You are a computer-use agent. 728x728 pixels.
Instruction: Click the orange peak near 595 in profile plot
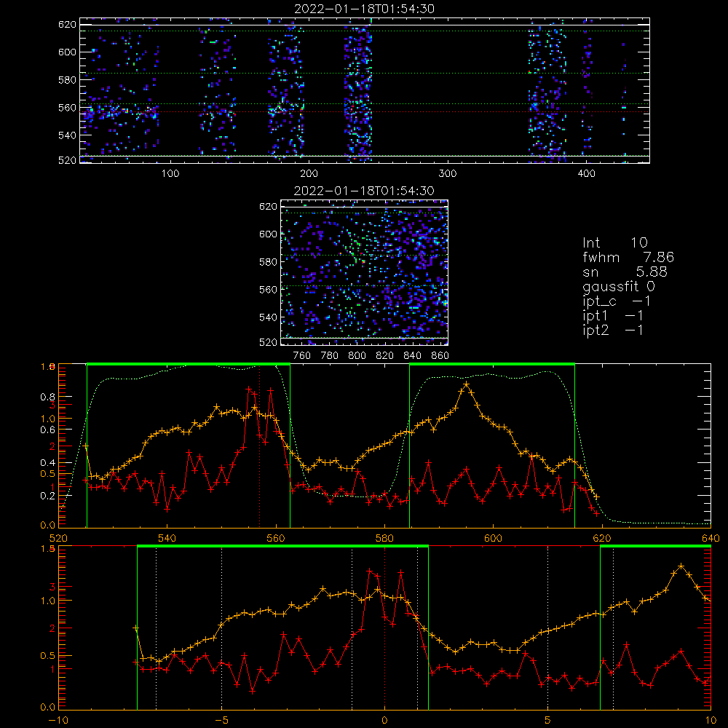click(x=467, y=384)
